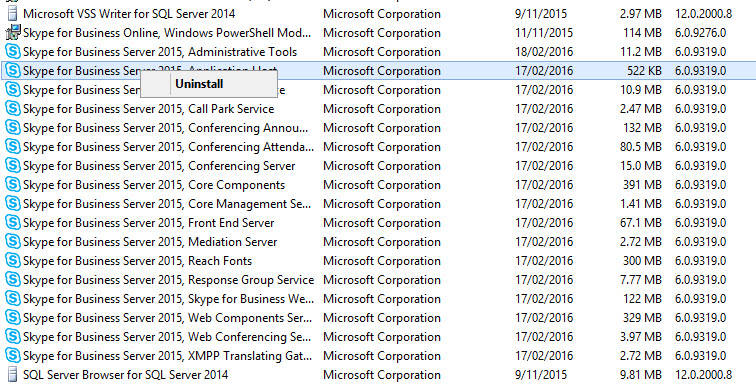This screenshot has height=386, width=756.
Task: Select Skype for Business Server 2015, Web Conferencing Se...
Action: pyautogui.click(x=167, y=337)
